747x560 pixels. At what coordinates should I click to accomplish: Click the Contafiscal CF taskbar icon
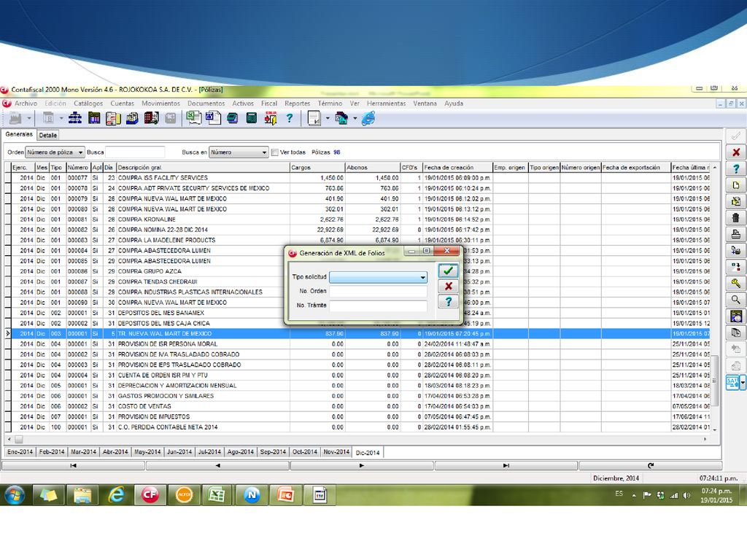click(150, 495)
